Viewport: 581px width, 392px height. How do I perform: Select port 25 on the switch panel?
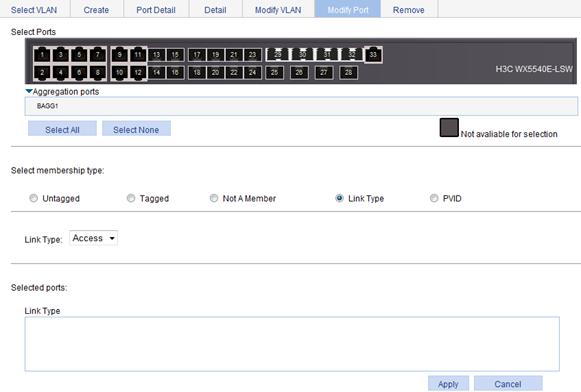pyautogui.click(x=274, y=73)
